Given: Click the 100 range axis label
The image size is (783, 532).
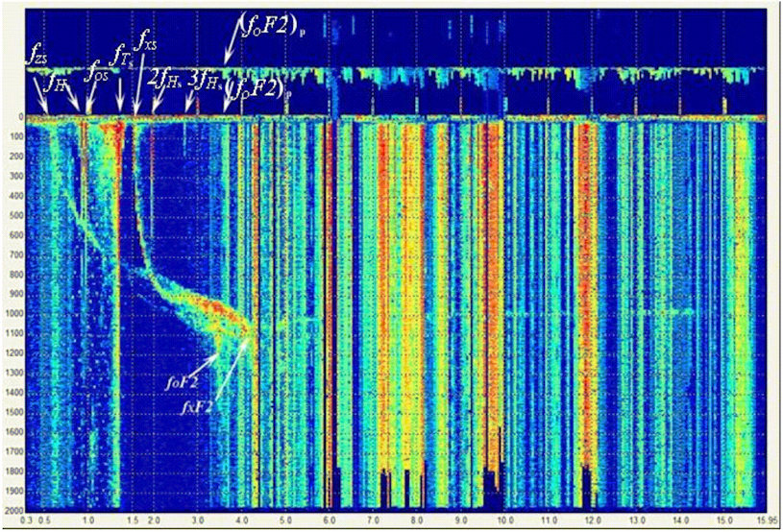Looking at the screenshot, I should point(15,136).
